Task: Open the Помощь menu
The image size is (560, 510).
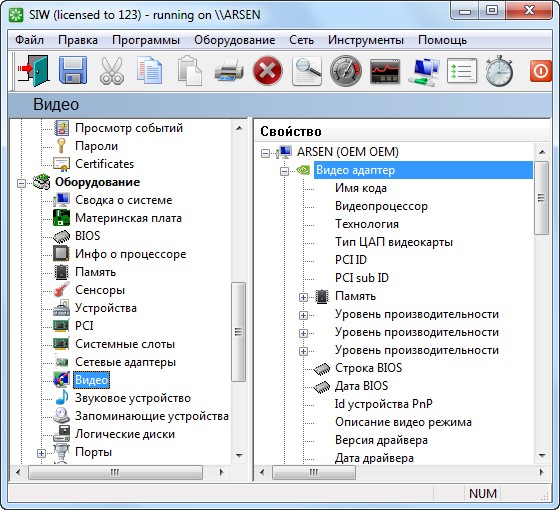Action: click(442, 40)
